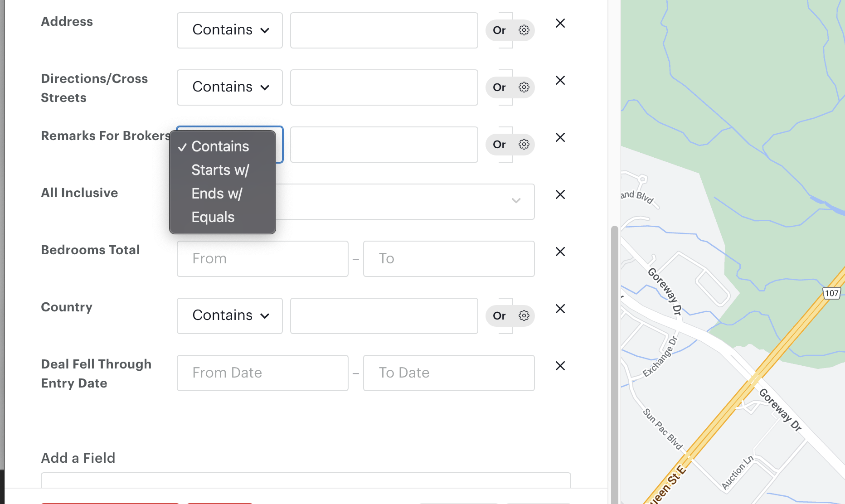
Task: Click the Deal Fell Through To Date field
Action: point(449,373)
